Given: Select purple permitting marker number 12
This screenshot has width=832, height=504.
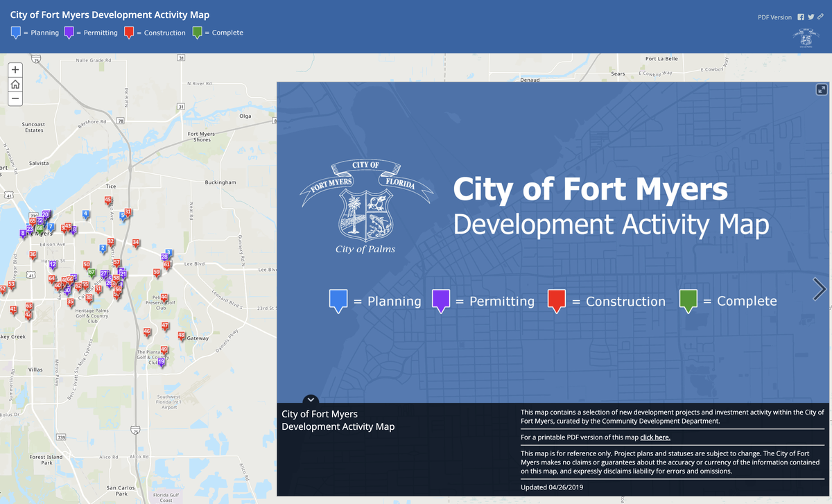Looking at the screenshot, I should tap(53, 266).
